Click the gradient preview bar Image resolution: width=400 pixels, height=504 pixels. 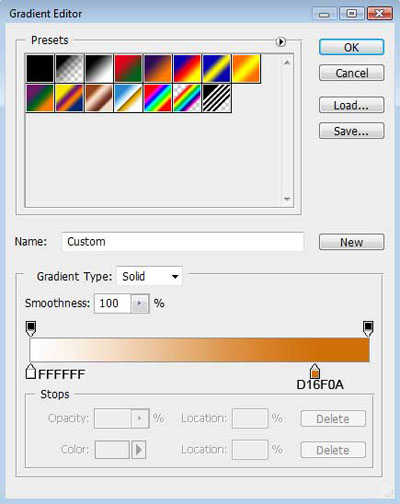(199, 350)
